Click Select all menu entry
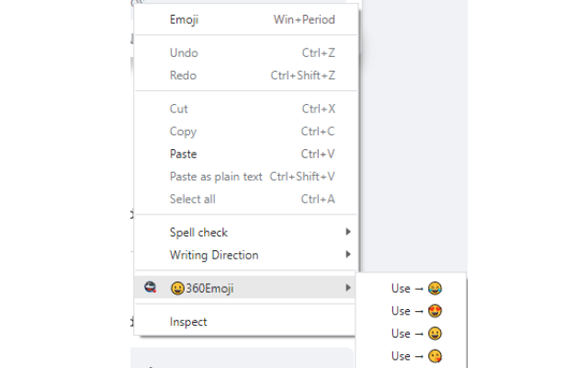The image size is (588, 368). click(245, 199)
